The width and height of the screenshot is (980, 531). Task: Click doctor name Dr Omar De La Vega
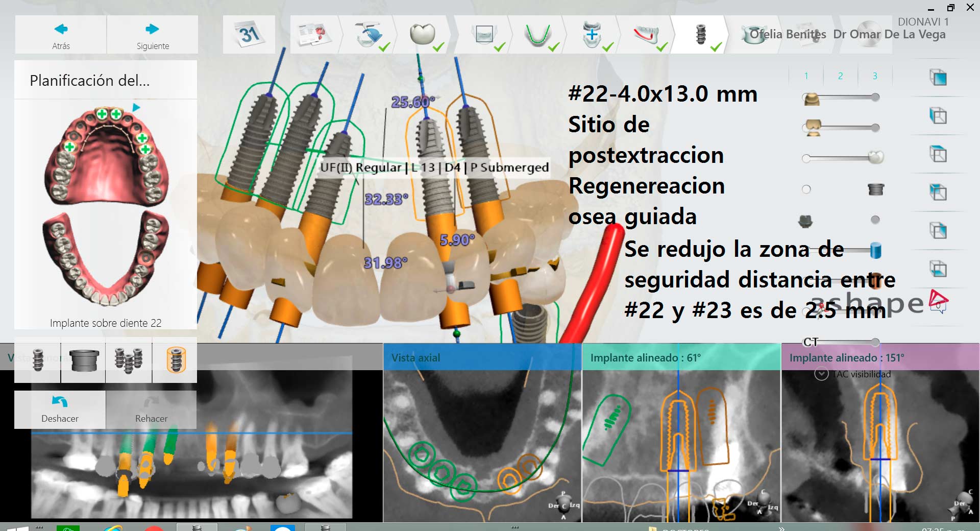click(x=889, y=34)
